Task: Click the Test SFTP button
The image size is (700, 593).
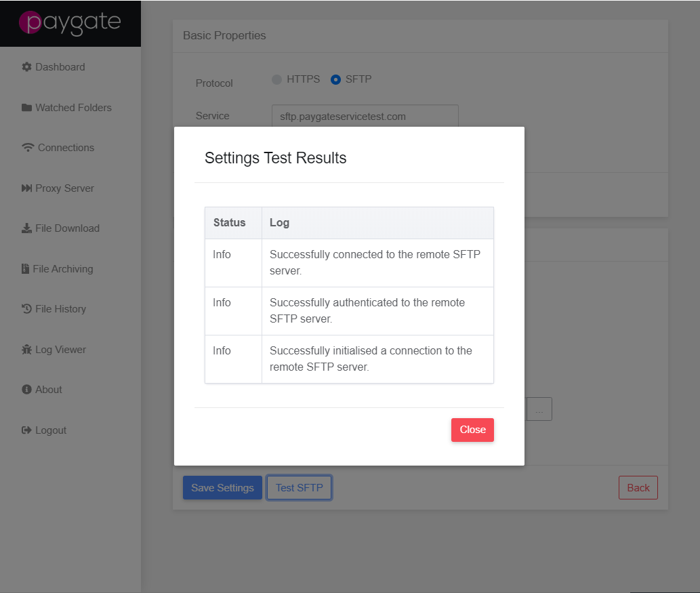Action: [x=299, y=488]
